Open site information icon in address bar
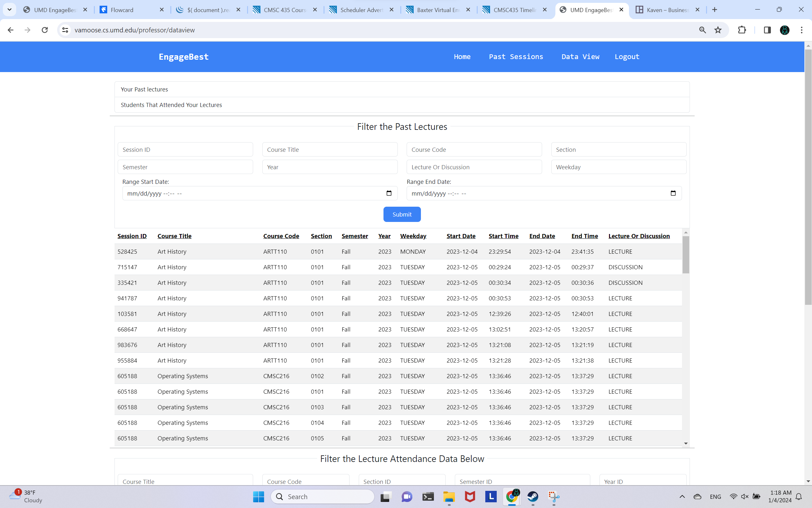812x508 pixels. coord(65,30)
